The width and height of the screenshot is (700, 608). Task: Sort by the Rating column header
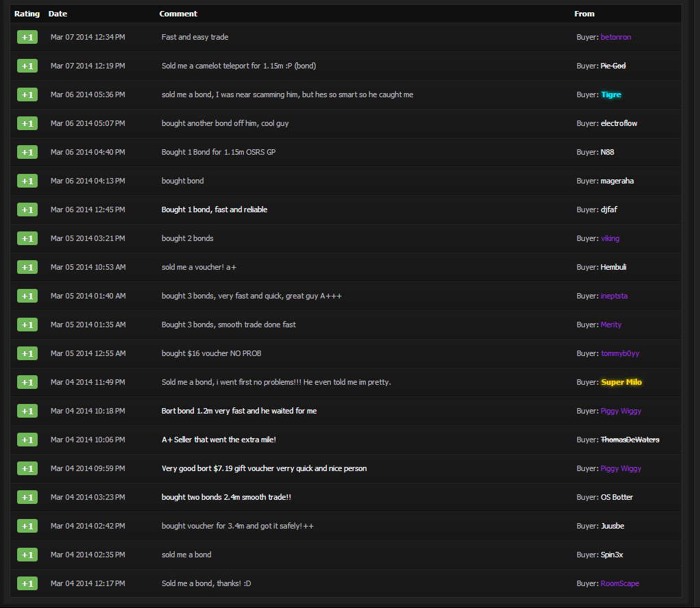pos(27,14)
